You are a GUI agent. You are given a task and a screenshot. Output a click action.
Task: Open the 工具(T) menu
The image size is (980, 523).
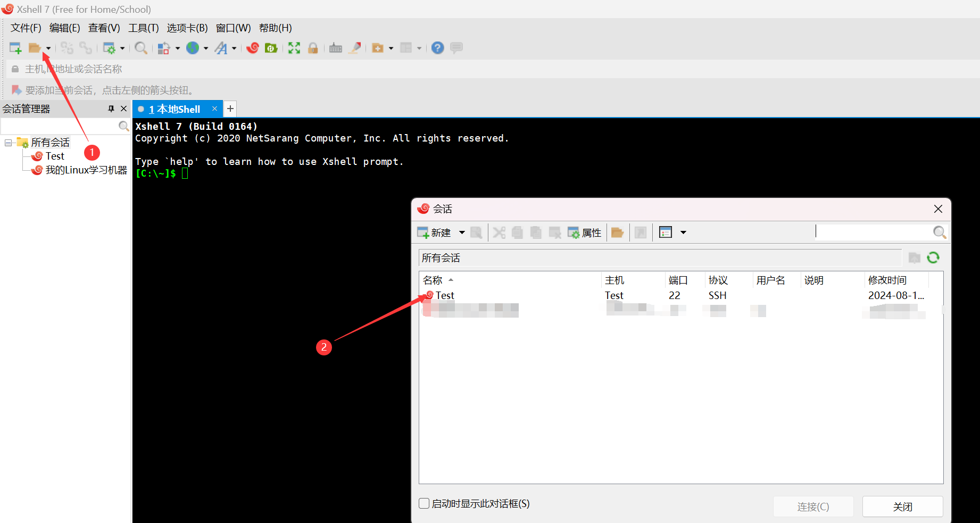pos(144,28)
